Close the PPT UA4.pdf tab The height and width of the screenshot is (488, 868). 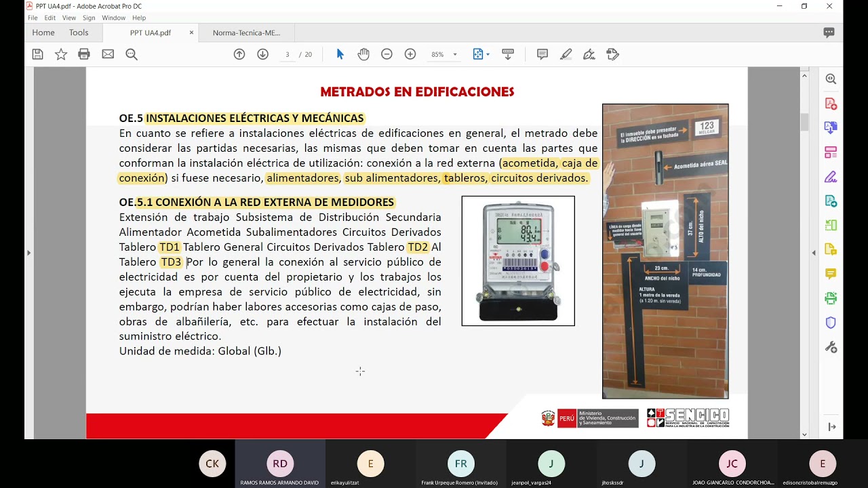191,33
